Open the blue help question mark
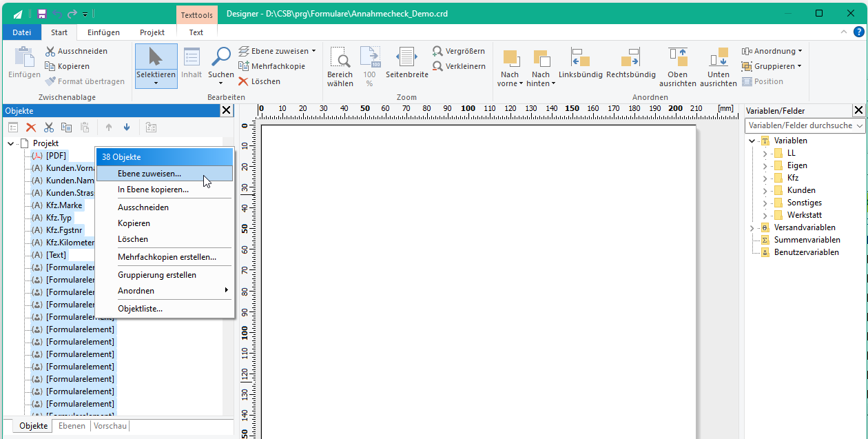This screenshot has width=868, height=439. [858, 32]
